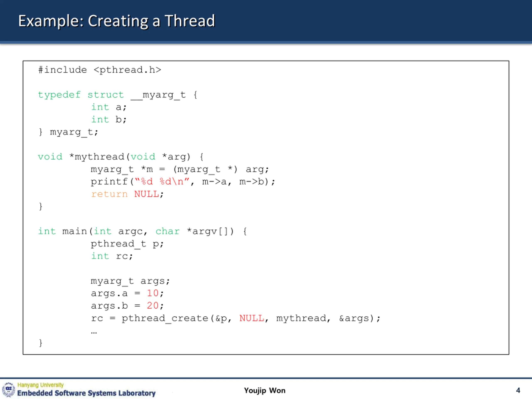532x399 pixels.
Task: Click the 'void *mythread(void *arg) {' line
Action: point(121,157)
